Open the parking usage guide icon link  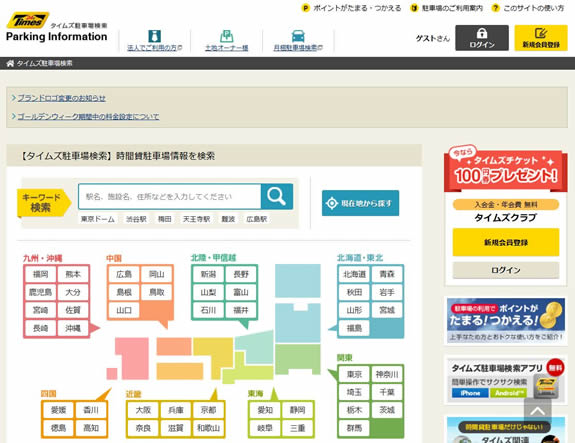(x=446, y=8)
